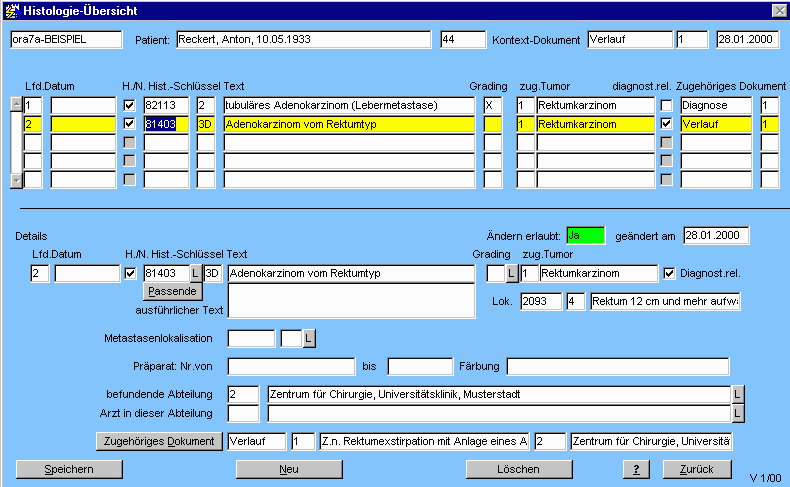Toggle H./N. checkbox in first list row
The width and height of the screenshot is (790, 487).
coord(129,104)
